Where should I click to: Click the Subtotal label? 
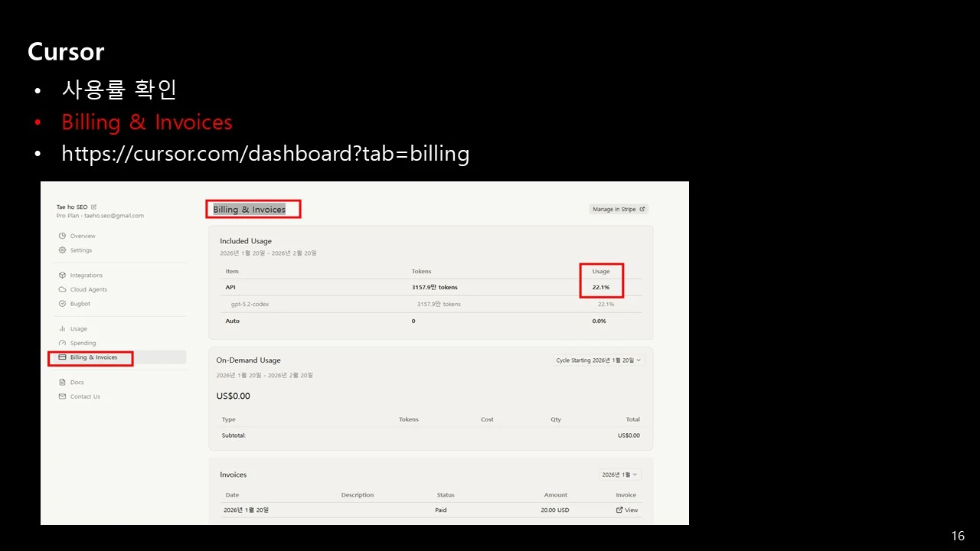click(x=234, y=435)
